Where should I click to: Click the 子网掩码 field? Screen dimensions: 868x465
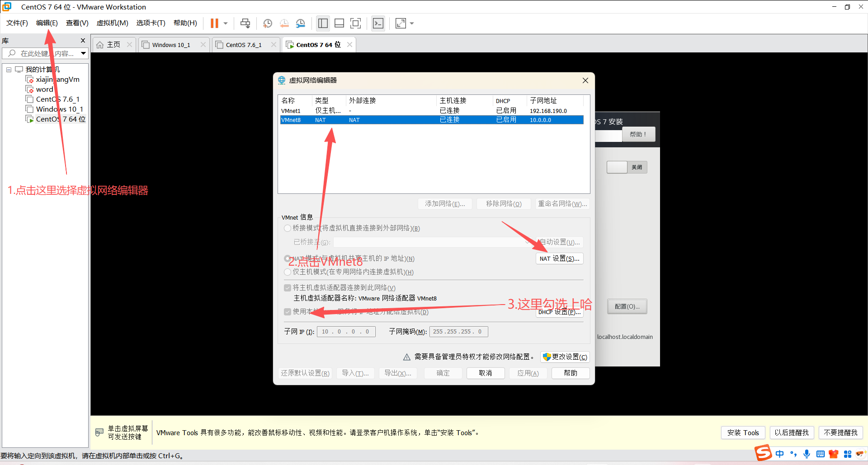click(458, 332)
